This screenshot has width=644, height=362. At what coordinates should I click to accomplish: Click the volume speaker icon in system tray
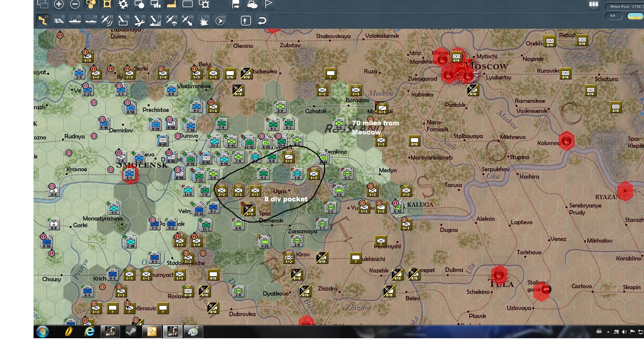[624, 332]
